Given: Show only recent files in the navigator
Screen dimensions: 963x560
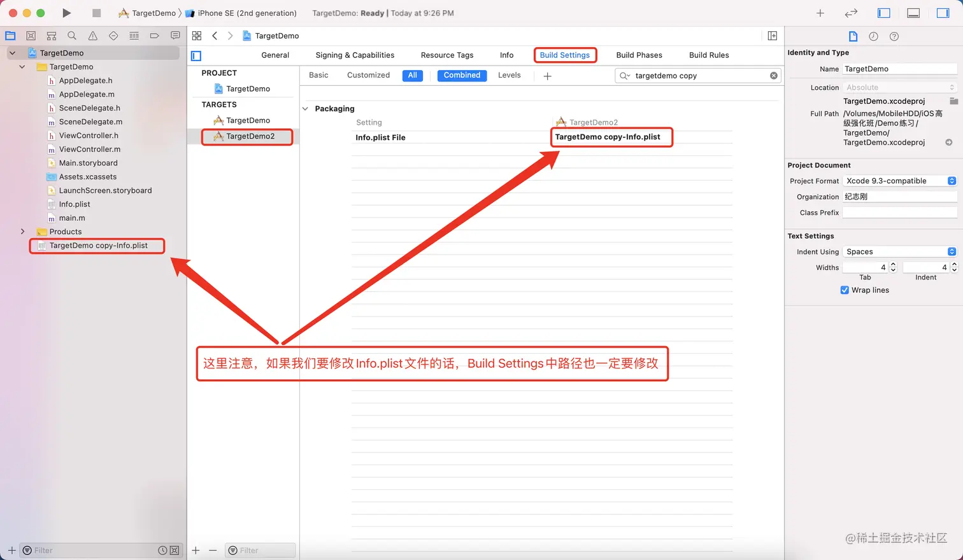Looking at the screenshot, I should tap(162, 550).
